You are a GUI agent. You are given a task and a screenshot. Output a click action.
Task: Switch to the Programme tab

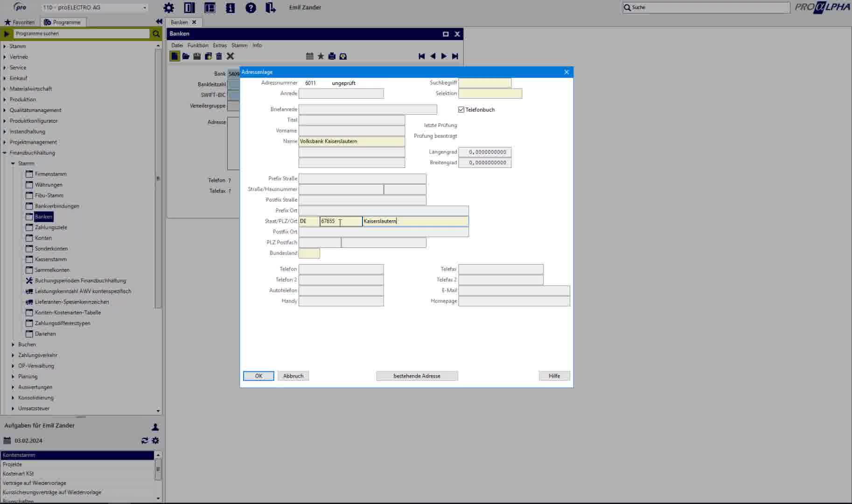63,22
